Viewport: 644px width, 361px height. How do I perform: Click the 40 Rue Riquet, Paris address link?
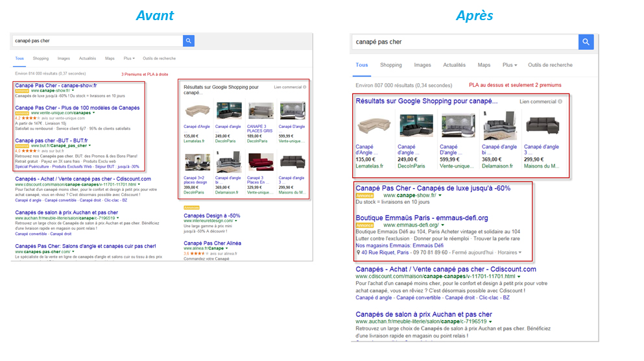coord(385,253)
